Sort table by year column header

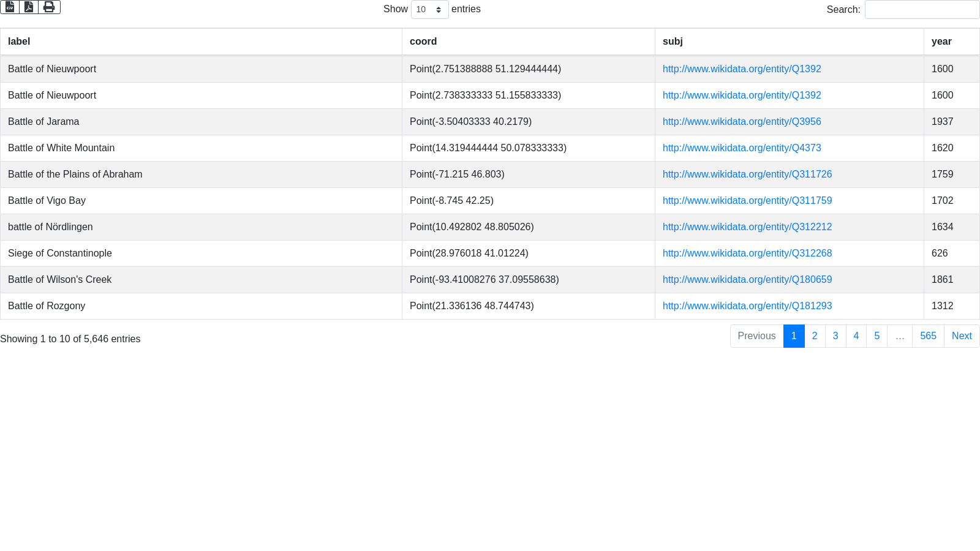point(941,42)
